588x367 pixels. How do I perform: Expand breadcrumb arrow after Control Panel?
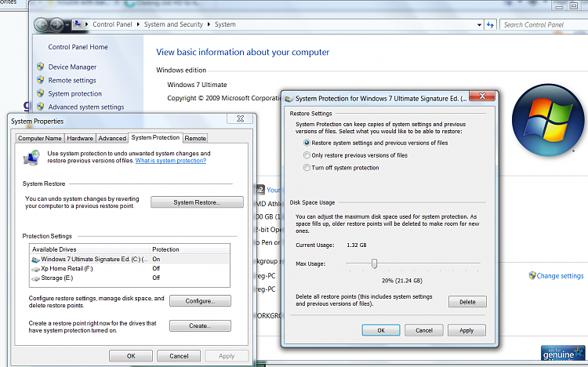point(138,24)
